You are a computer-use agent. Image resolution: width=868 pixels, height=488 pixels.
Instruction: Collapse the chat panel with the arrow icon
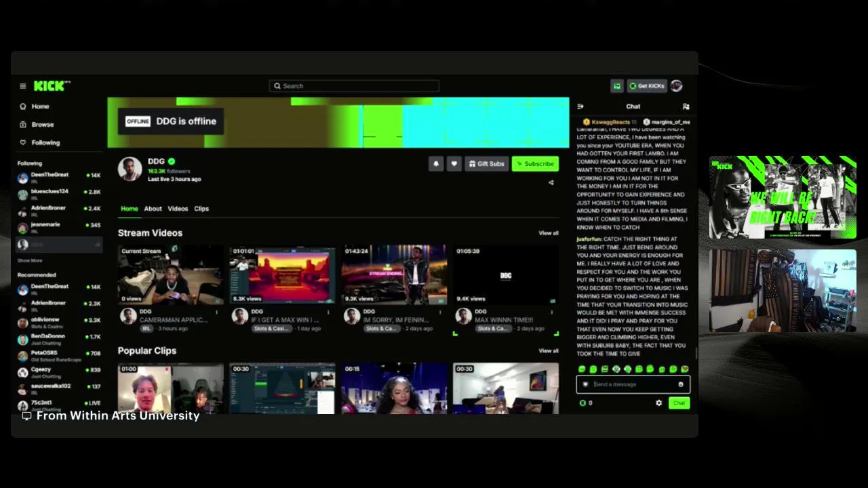(x=580, y=106)
